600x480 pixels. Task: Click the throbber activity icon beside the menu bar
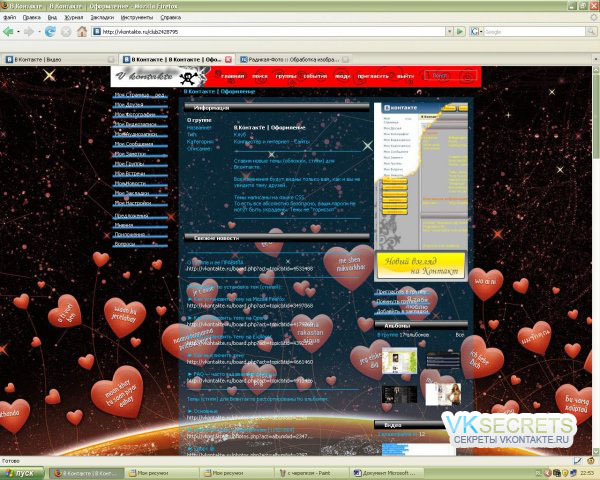[594, 17]
